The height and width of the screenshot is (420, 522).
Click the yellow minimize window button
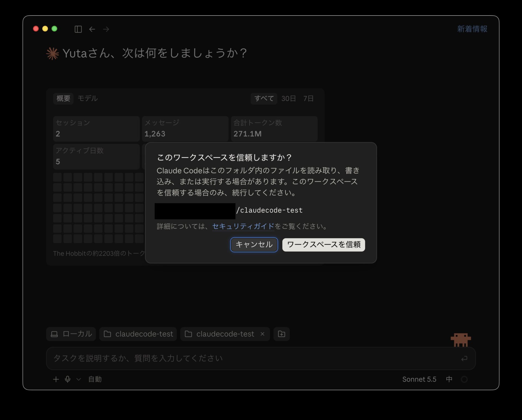pyautogui.click(x=45, y=29)
